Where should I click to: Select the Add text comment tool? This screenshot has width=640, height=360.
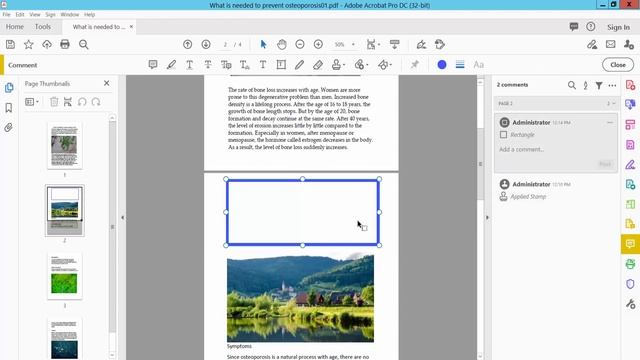[263, 65]
